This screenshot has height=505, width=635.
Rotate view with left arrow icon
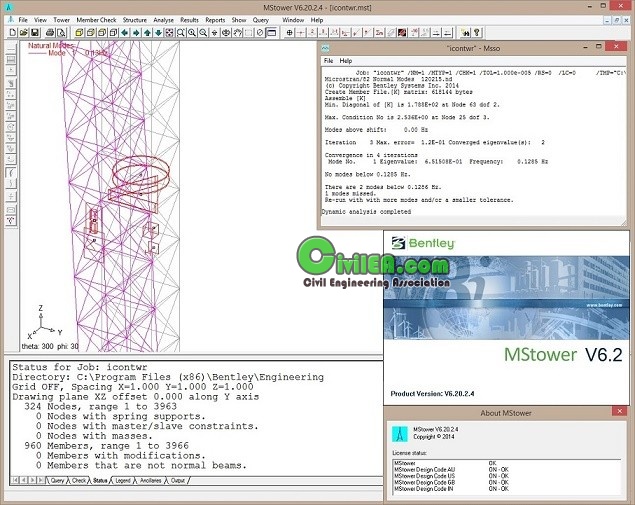[125, 33]
